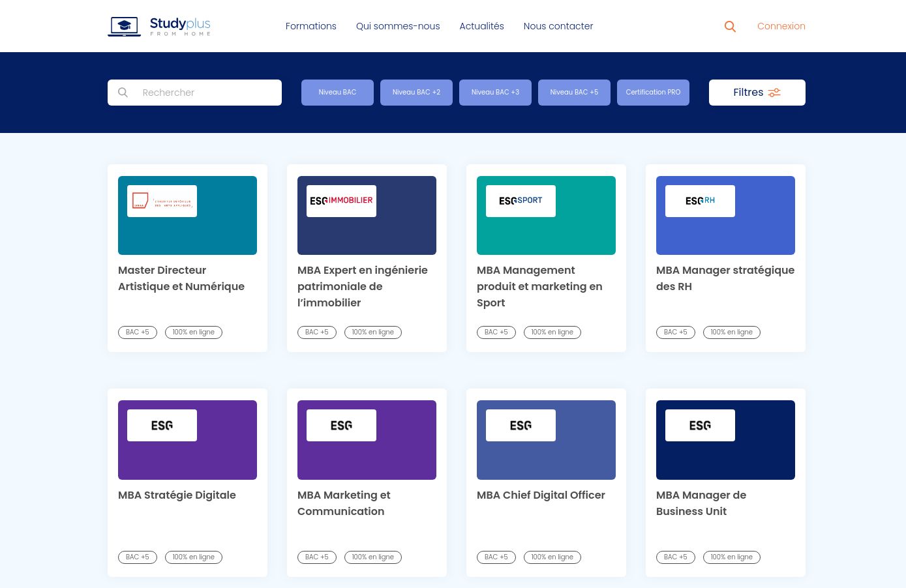The width and height of the screenshot is (906, 588).
Task: Enable the Certification PRO filter chip
Action: pyautogui.click(x=653, y=93)
